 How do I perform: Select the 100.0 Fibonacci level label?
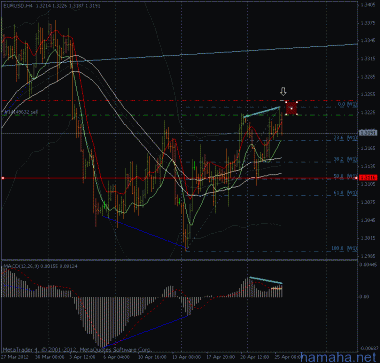click(x=344, y=248)
